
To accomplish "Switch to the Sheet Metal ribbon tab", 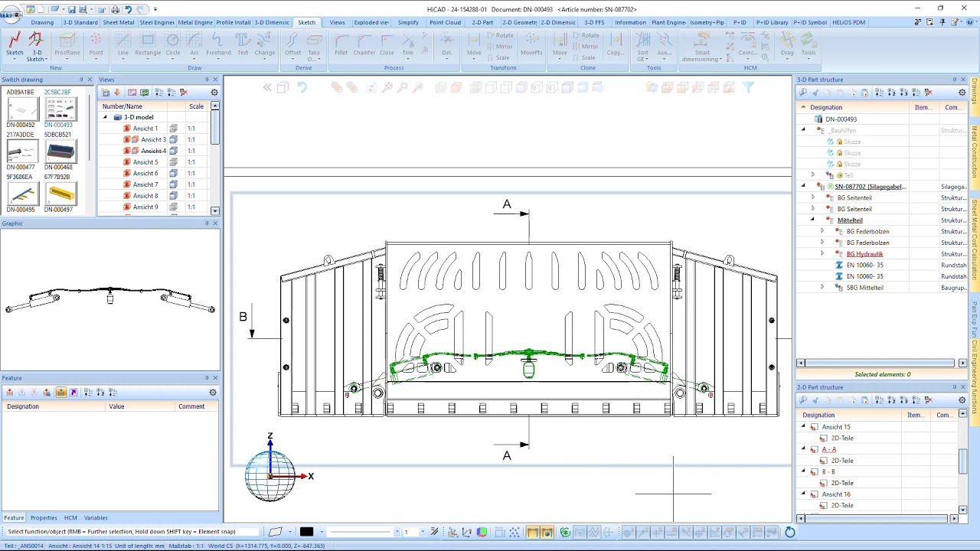I will (119, 22).
